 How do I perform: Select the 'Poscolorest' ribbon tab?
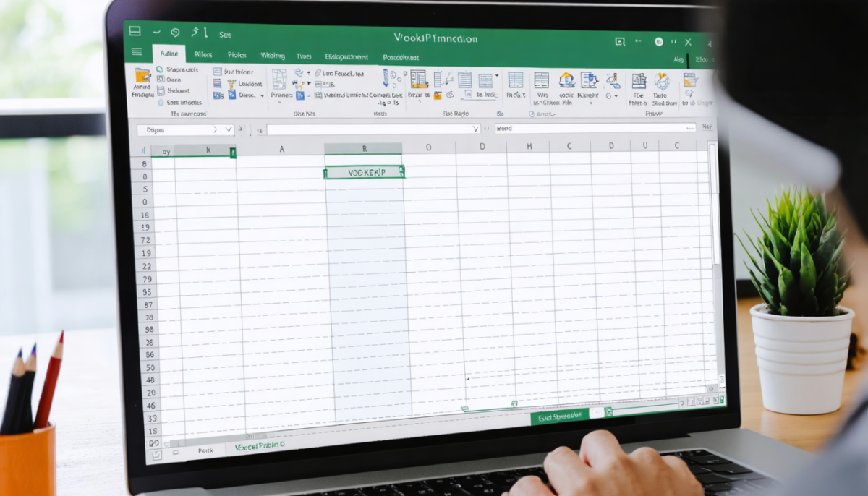[402, 56]
